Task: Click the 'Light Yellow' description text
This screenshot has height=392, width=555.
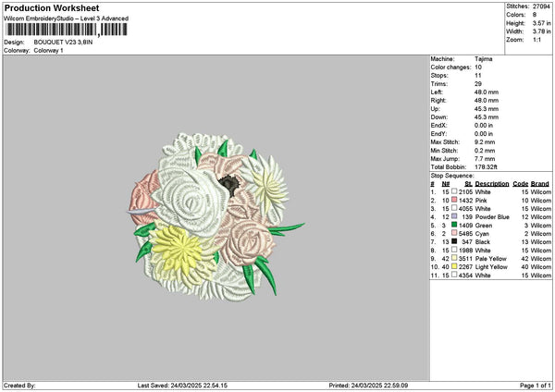Action: pos(491,267)
